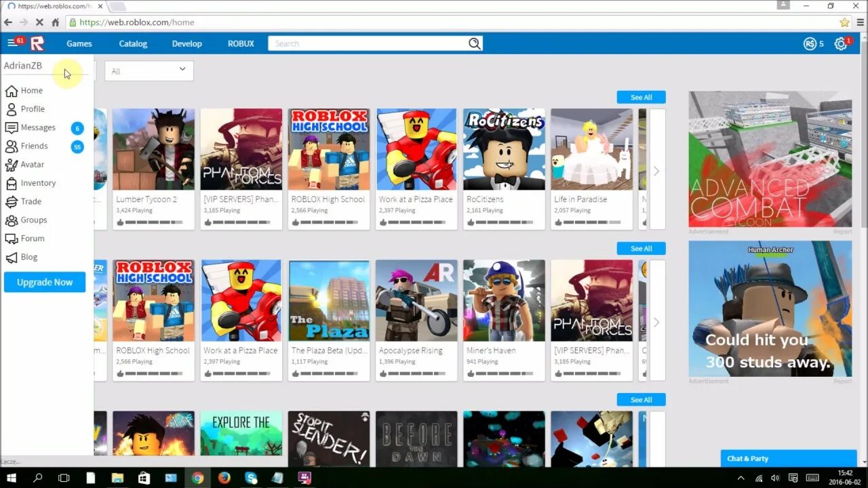Open RoCitizens game thumbnail
Image resolution: width=868 pixels, height=488 pixels.
[x=504, y=149]
